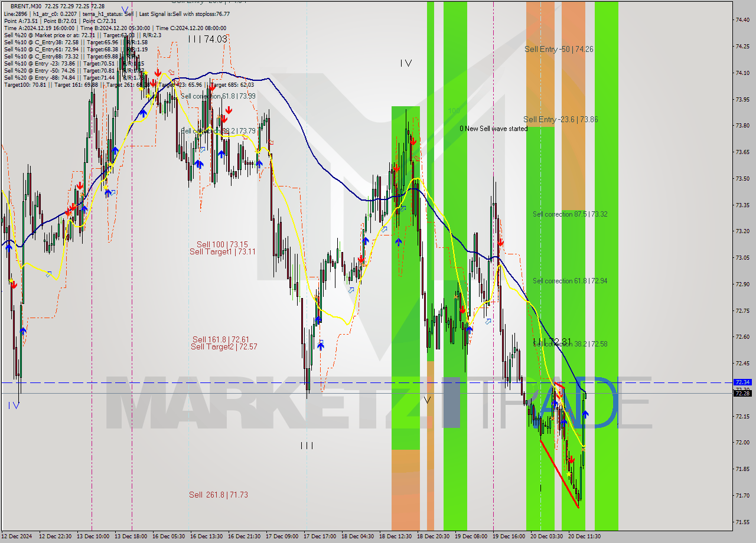Click 74.10 on the price axis
The height and width of the screenshot is (543, 756).
click(742, 73)
